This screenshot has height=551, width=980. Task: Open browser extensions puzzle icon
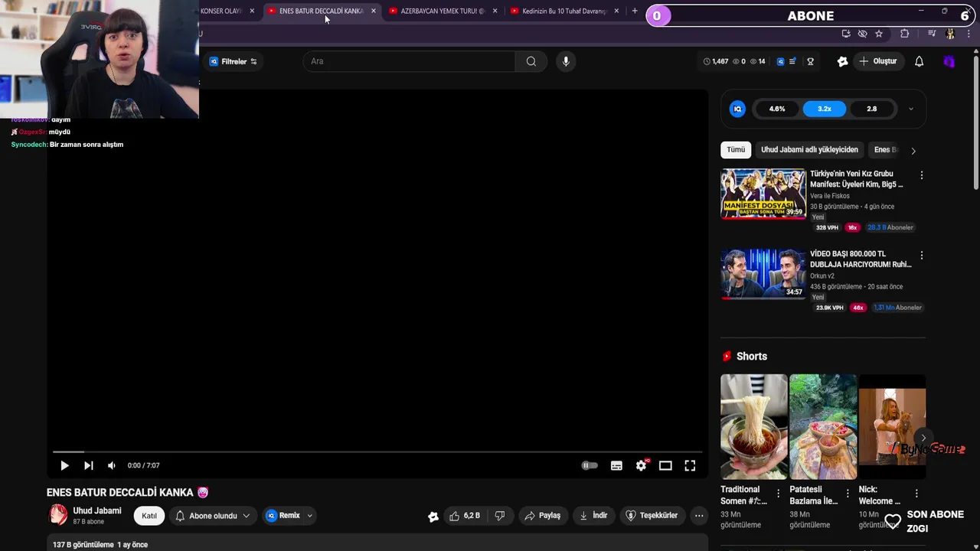tap(905, 34)
